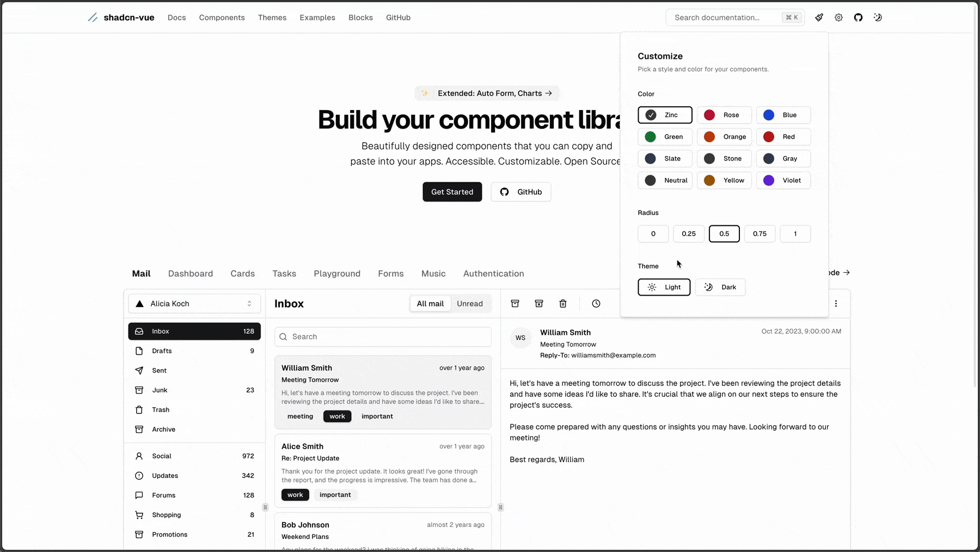Select the Rose color option
Image resolution: width=980 pixels, height=552 pixels.
click(724, 115)
